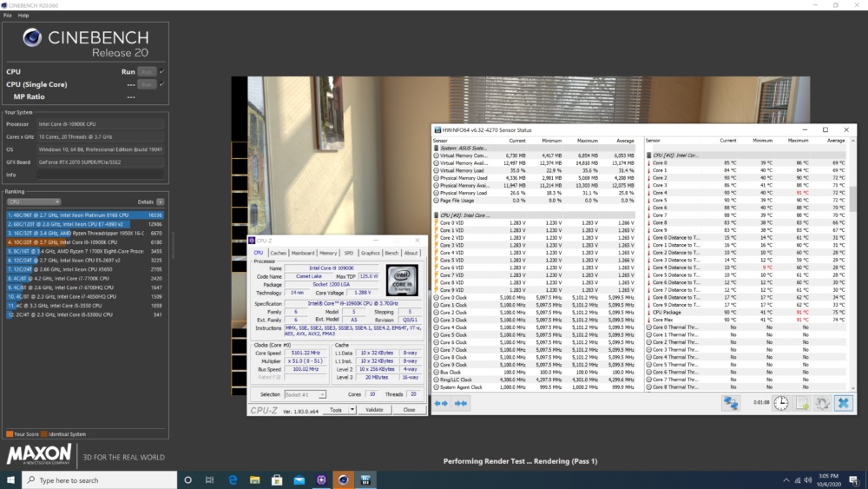This screenshot has height=489, width=868.
Task: Show hidden system tray icons chevron
Action: (x=786, y=480)
